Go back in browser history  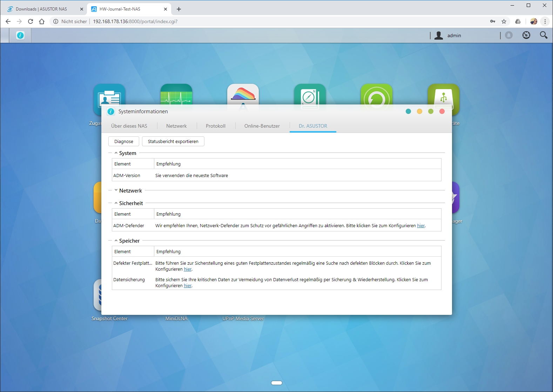click(x=8, y=21)
